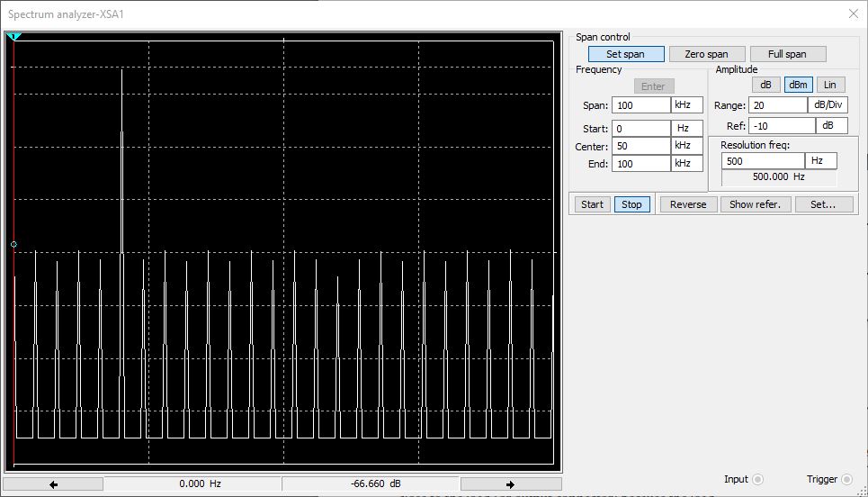Click the small circle marker on plot's left edge
This screenshot has width=868, height=497.
(x=13, y=244)
